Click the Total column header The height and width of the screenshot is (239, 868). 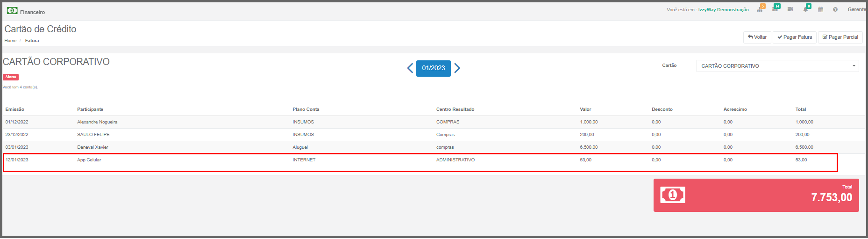click(x=801, y=109)
